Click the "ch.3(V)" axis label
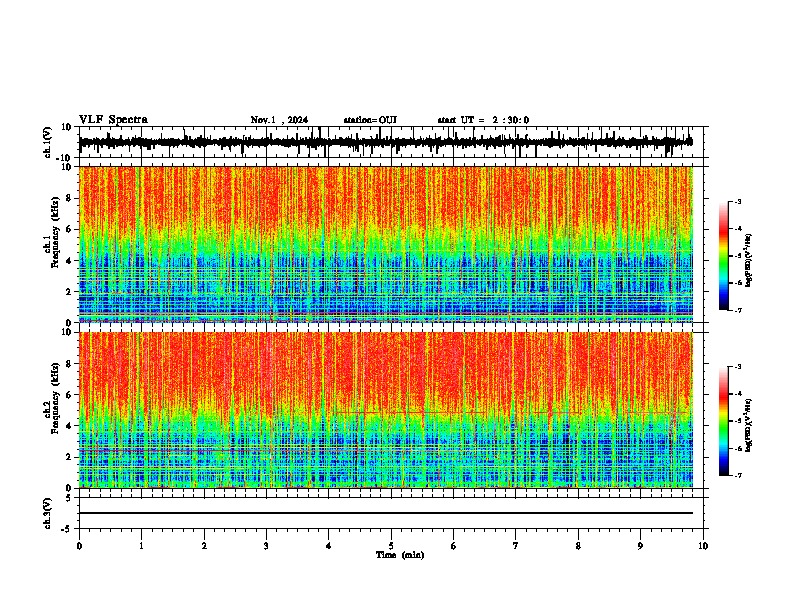The height and width of the screenshot is (612, 792). (48, 514)
